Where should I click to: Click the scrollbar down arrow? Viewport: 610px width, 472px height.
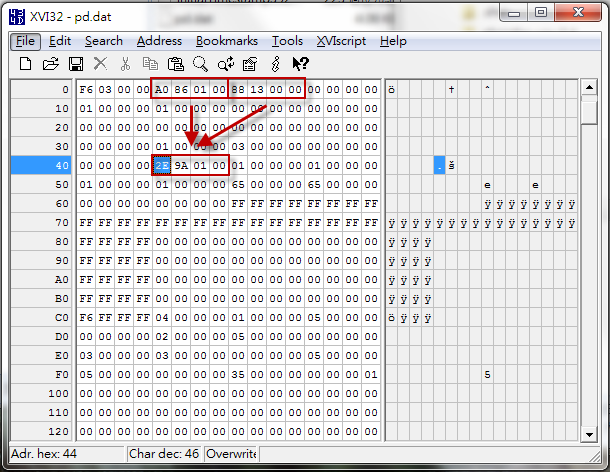[x=589, y=434]
